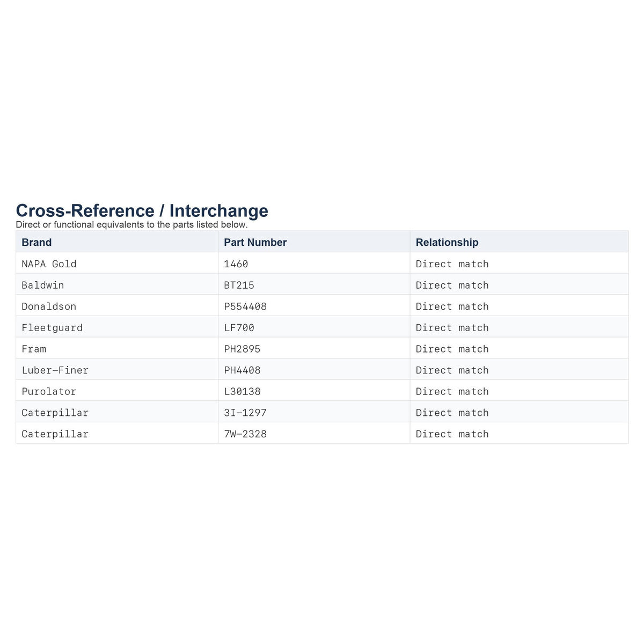The height and width of the screenshot is (644, 644).
Task: Select part number L30138
Action: point(242,391)
